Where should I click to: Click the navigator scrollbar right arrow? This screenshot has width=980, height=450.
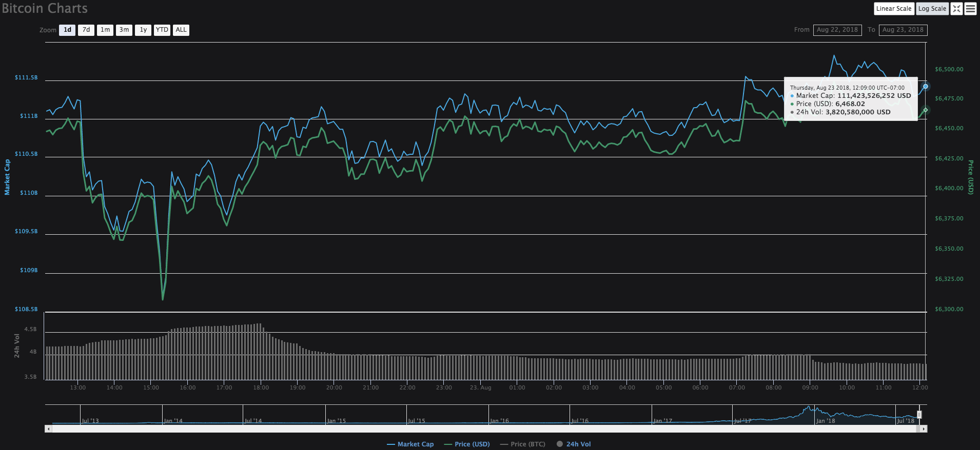tap(924, 428)
